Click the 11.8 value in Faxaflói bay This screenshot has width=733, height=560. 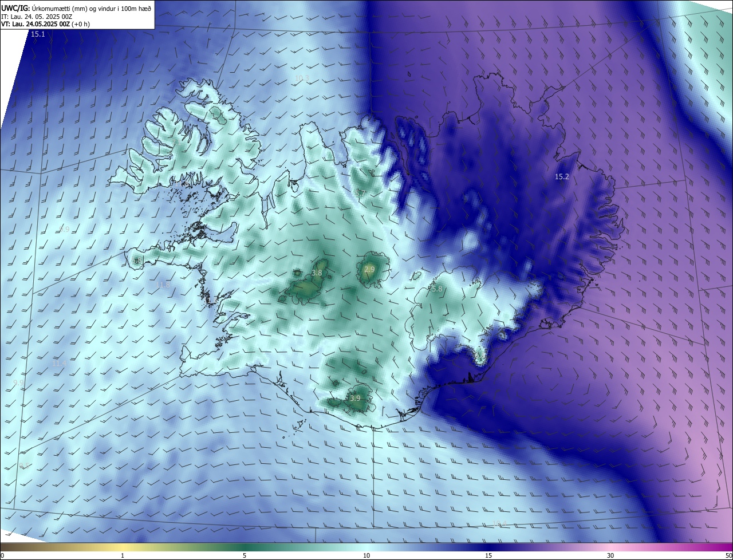164,285
